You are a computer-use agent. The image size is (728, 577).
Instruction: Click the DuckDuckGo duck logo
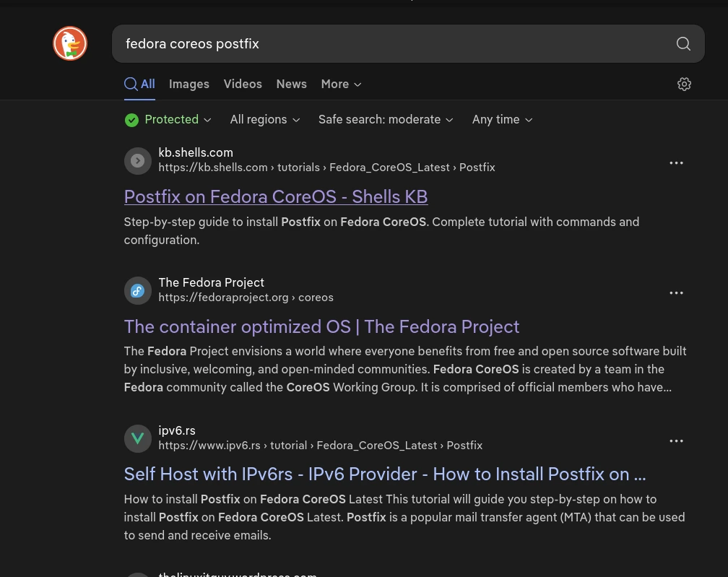(x=70, y=44)
